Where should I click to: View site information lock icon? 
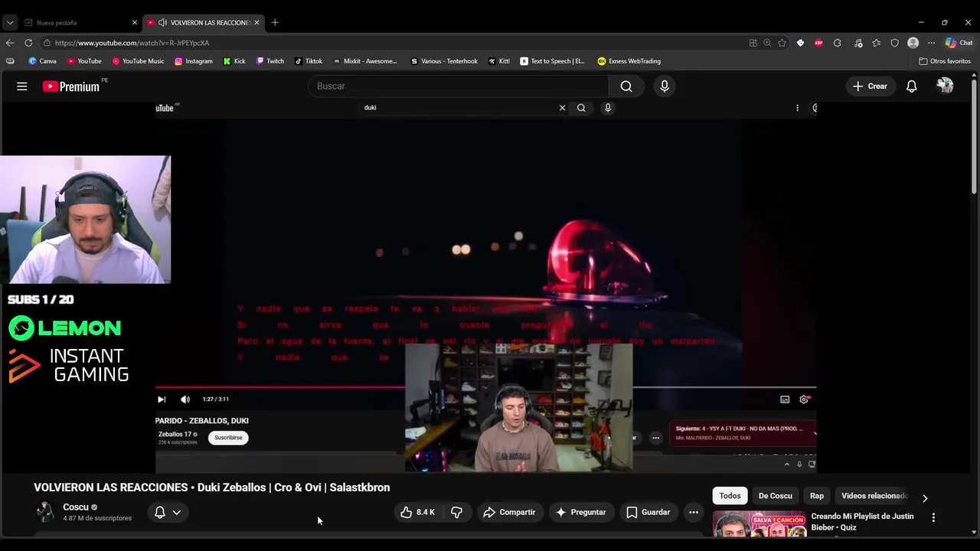click(x=47, y=43)
